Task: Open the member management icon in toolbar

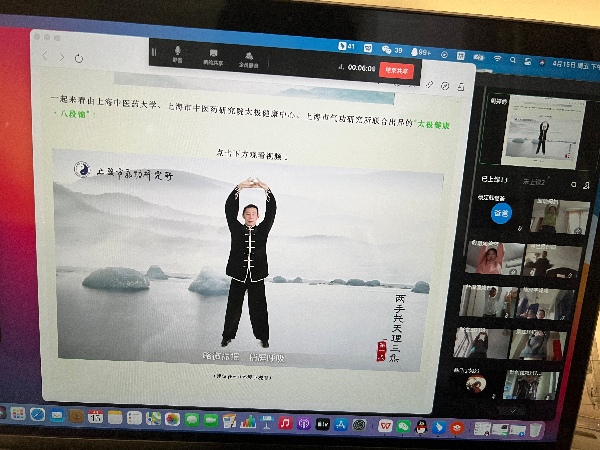Action: click(x=246, y=57)
